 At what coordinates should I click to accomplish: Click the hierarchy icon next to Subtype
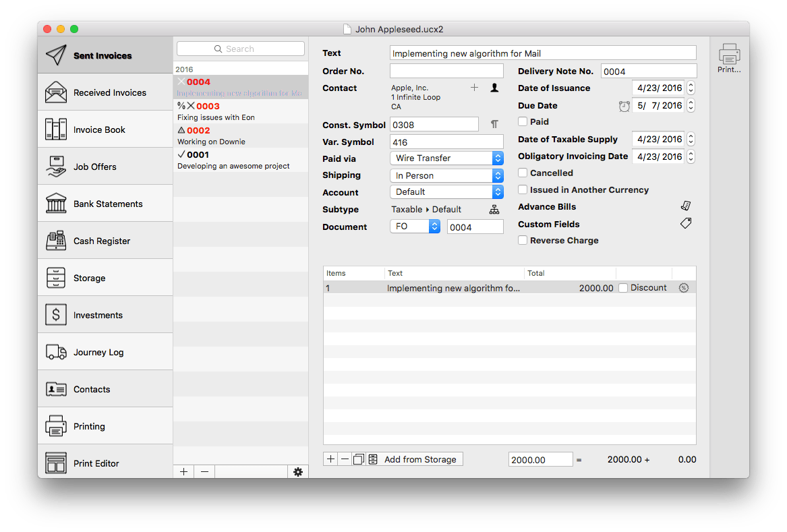[x=494, y=209]
